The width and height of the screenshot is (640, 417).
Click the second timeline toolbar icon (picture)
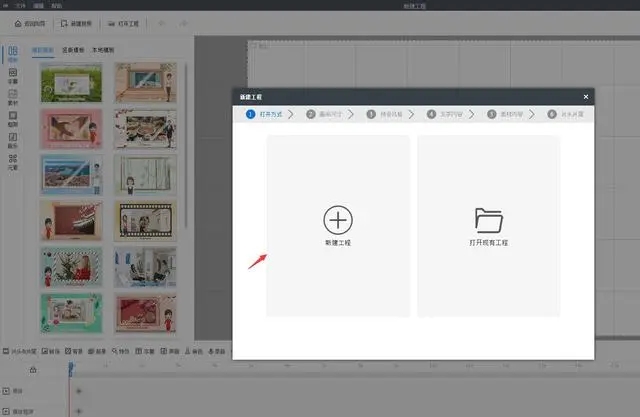[45, 351]
